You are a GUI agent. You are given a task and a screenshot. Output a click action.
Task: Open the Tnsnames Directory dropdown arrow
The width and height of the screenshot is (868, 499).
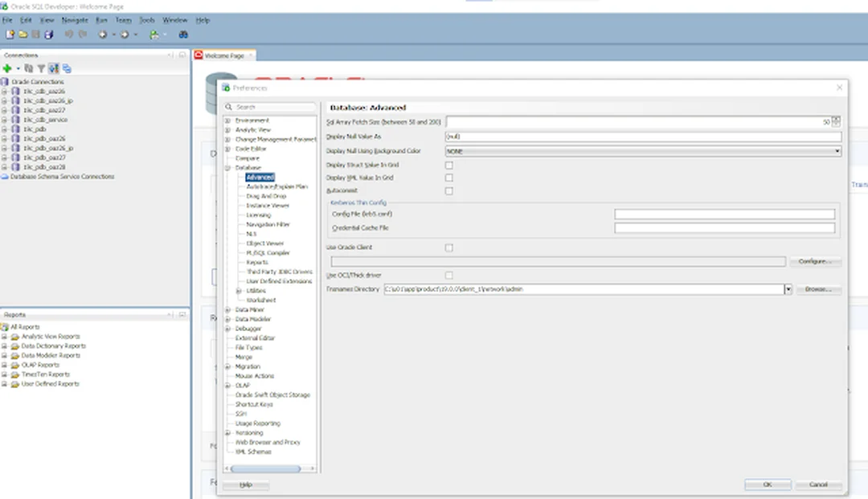(788, 288)
